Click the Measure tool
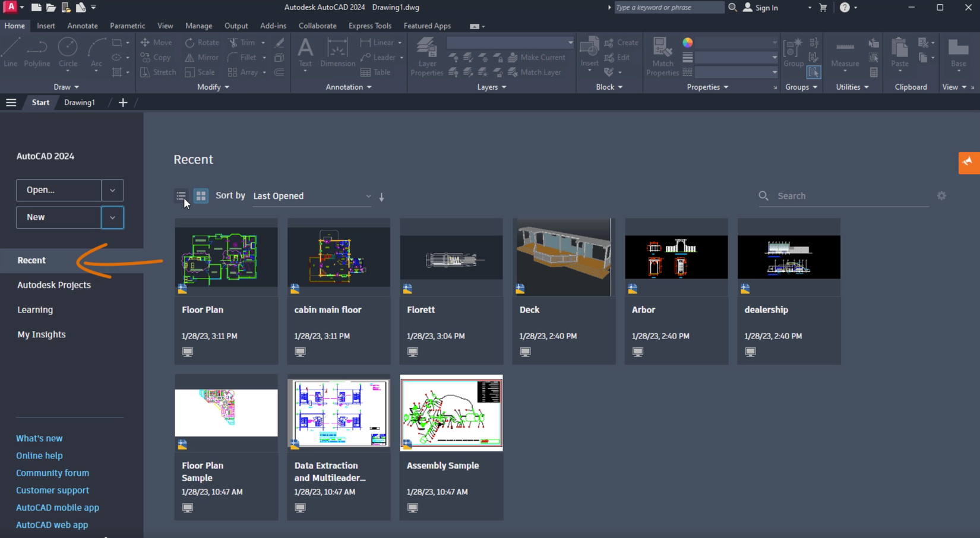The width and height of the screenshot is (980, 538). [845, 52]
